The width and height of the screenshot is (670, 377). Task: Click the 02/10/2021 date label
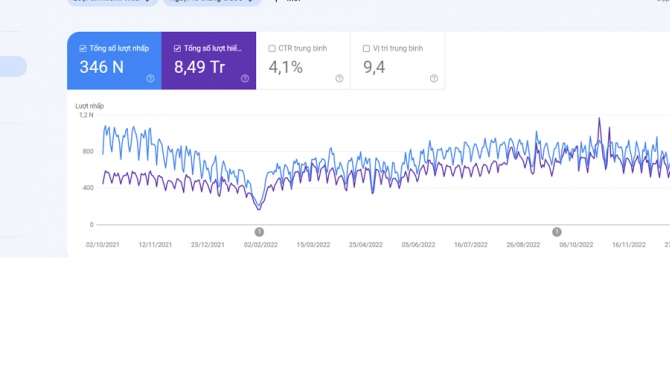pyautogui.click(x=103, y=245)
